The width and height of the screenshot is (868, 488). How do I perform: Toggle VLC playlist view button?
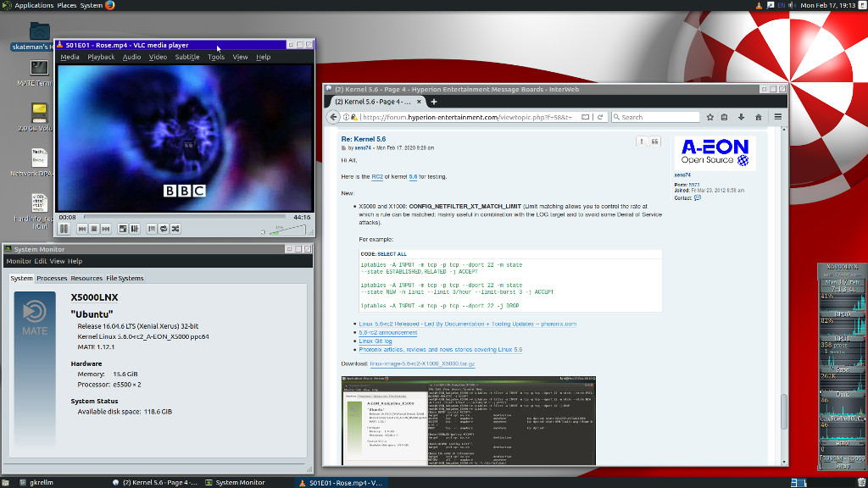152,229
